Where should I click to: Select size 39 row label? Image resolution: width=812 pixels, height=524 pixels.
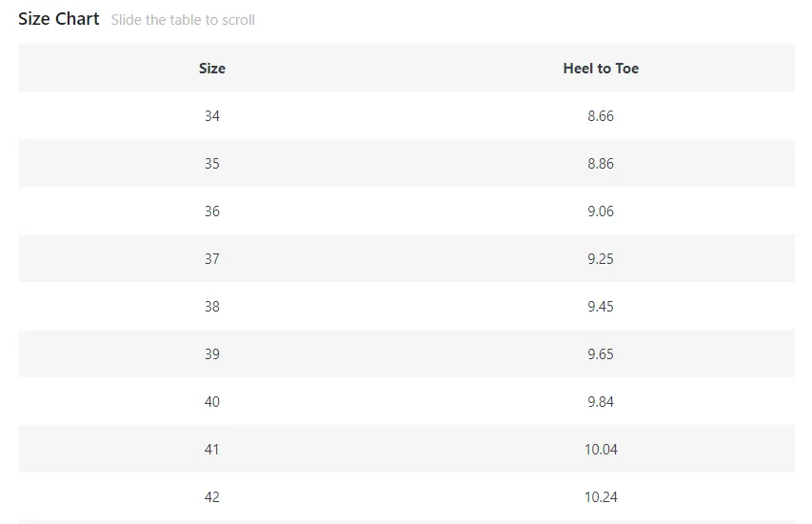[x=212, y=354]
